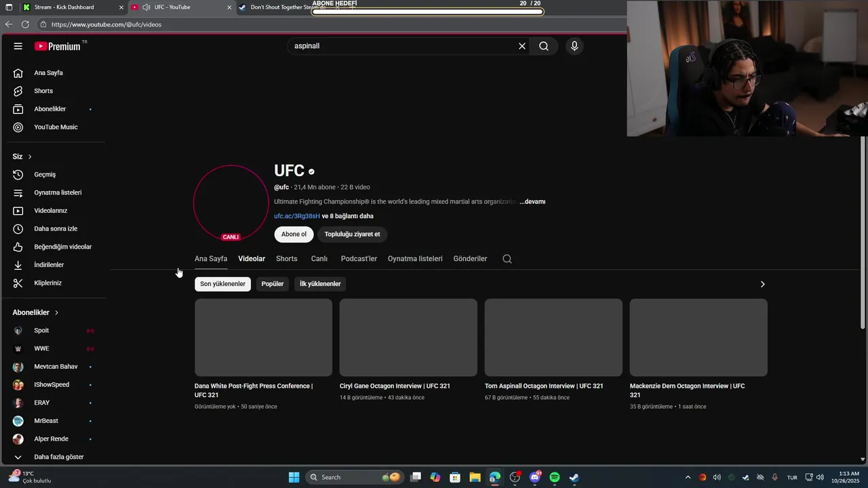The image size is (868, 488).
Task: Expand the Siz section chevron
Action: click(x=30, y=157)
